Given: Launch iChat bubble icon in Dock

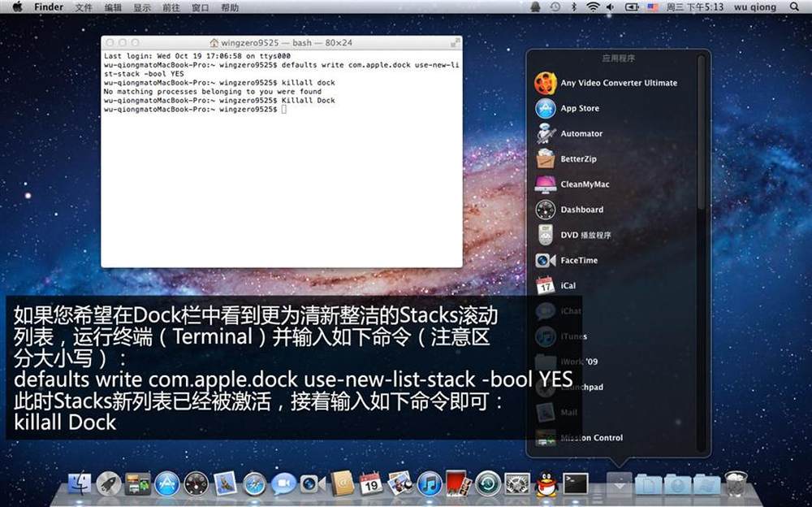Looking at the screenshot, I should click(283, 484).
